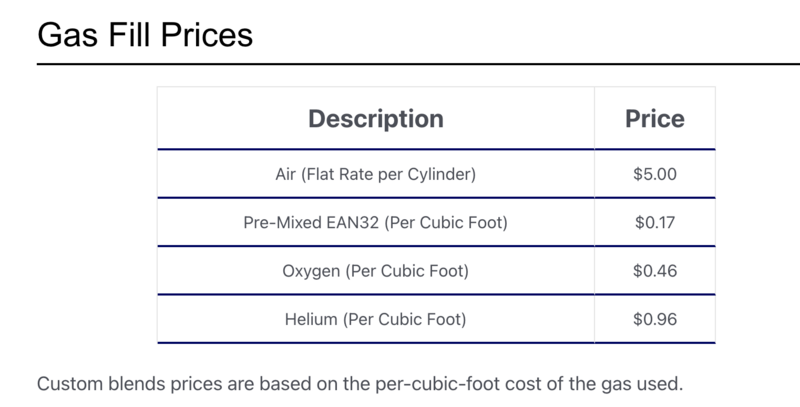
Task: Click the $0.17 price cell
Action: [x=655, y=222]
